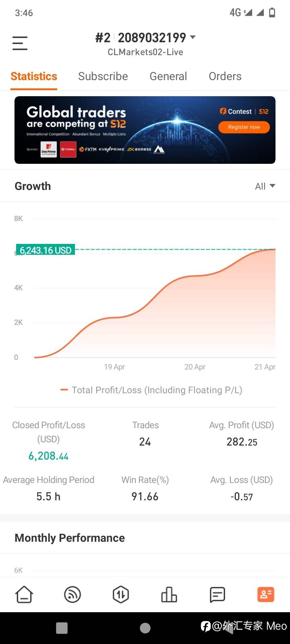
Task: Tap the 6,243.16 USD chart value marker
Action: point(46,250)
